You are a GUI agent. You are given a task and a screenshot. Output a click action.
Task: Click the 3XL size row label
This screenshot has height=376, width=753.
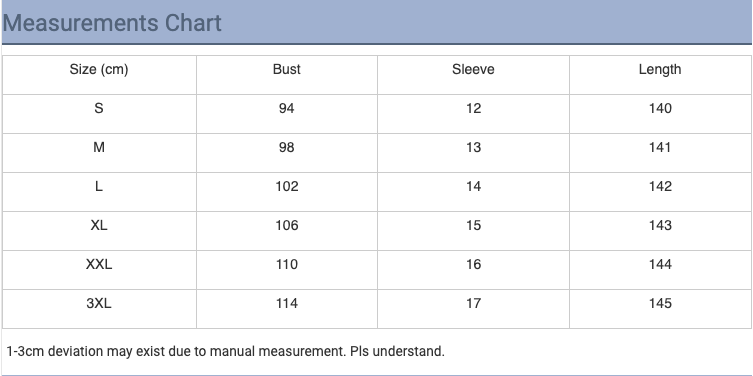(99, 303)
